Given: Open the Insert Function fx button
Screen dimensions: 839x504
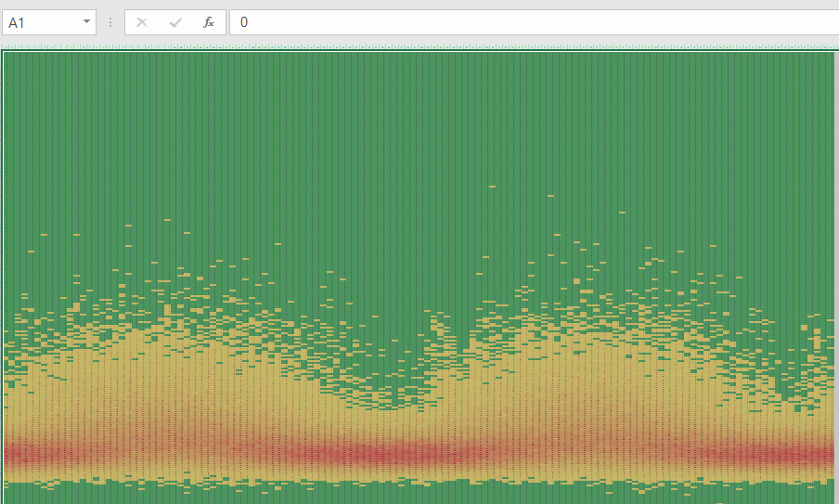Looking at the screenshot, I should point(209,22).
